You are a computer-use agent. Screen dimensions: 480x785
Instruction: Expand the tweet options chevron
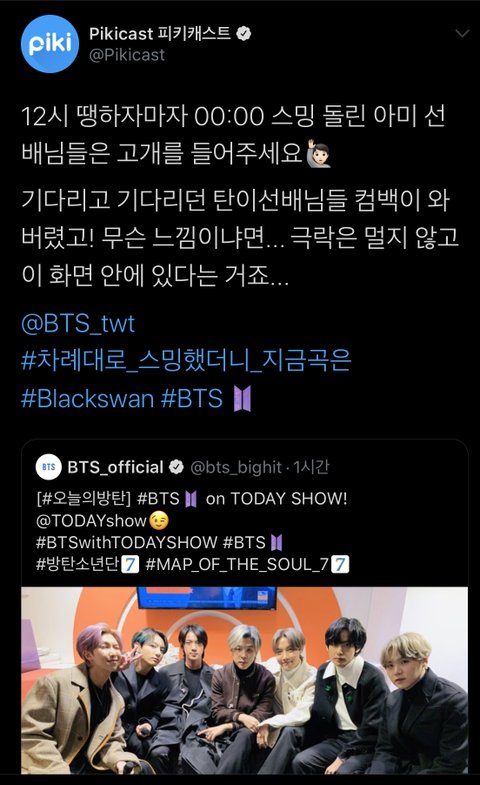tap(462, 34)
